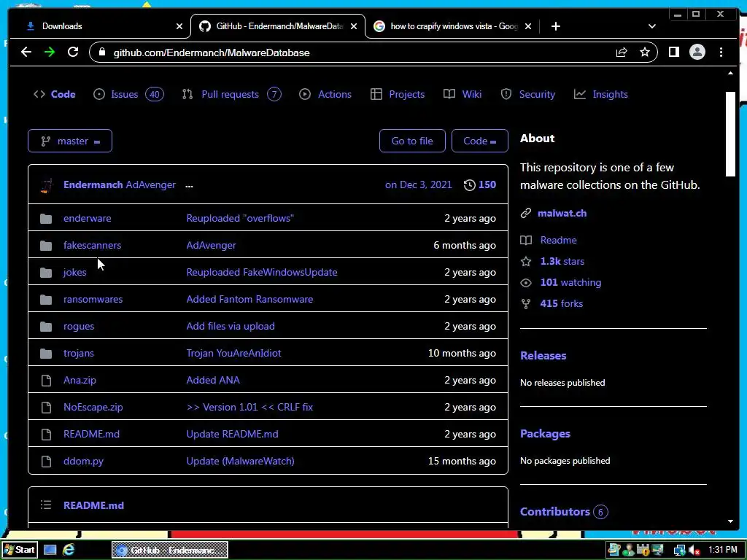Screen dimensions: 747x560
Task: View the 101 watching list
Action: coord(570,282)
